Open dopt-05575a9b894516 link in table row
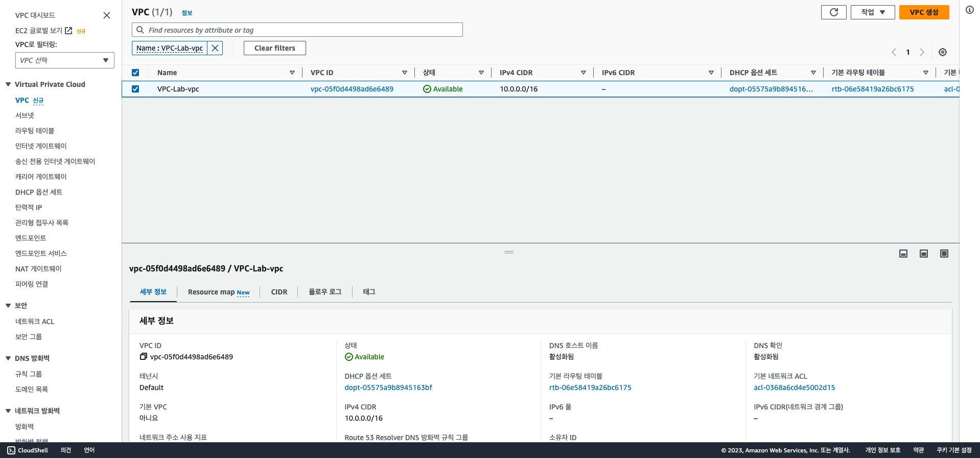 (x=771, y=89)
